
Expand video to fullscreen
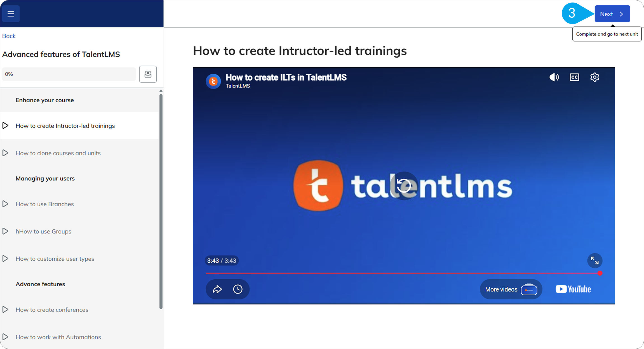pyautogui.click(x=595, y=261)
